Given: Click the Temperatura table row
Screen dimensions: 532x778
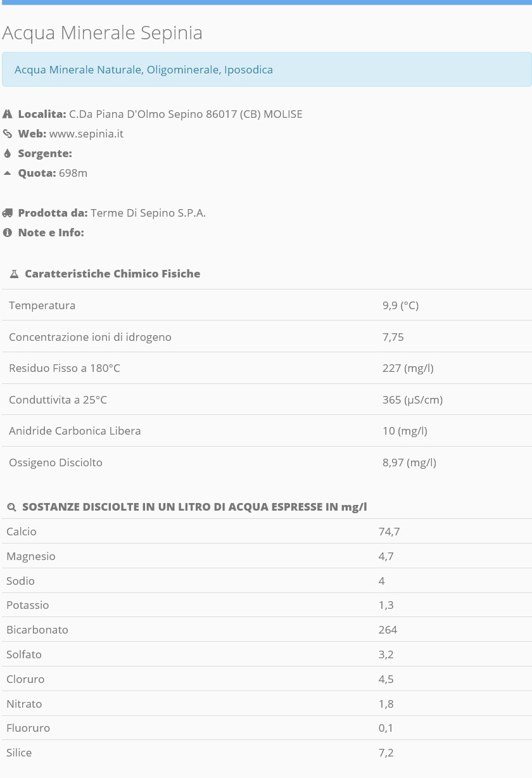Looking at the screenshot, I should [x=267, y=305].
